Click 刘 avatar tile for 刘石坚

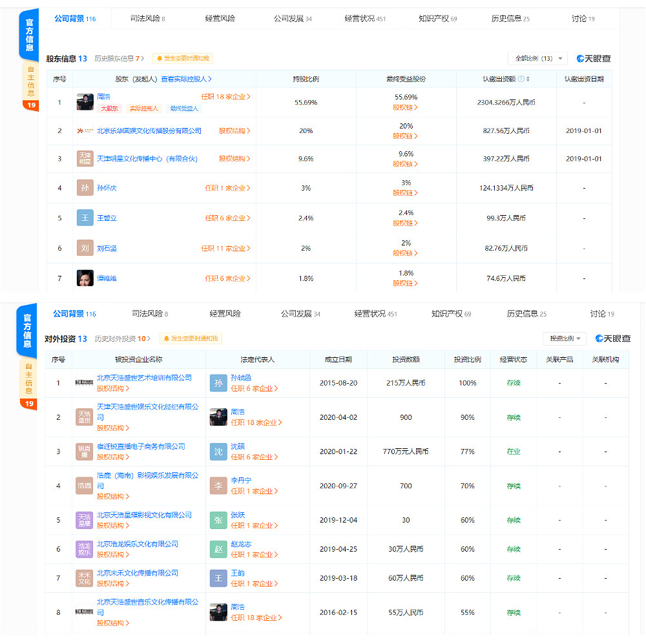85,248
